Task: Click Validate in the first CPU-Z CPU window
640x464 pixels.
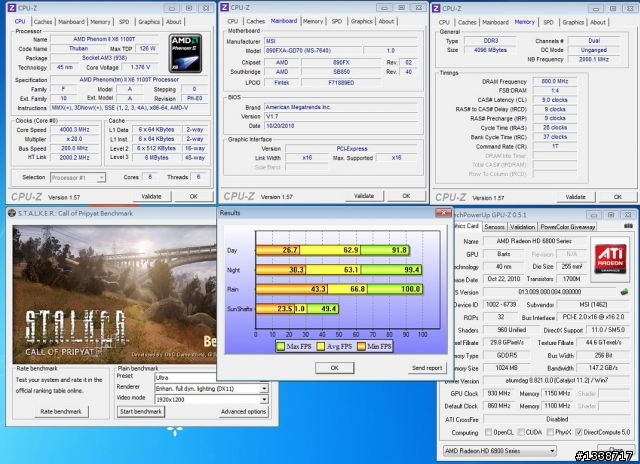Action: (x=151, y=196)
